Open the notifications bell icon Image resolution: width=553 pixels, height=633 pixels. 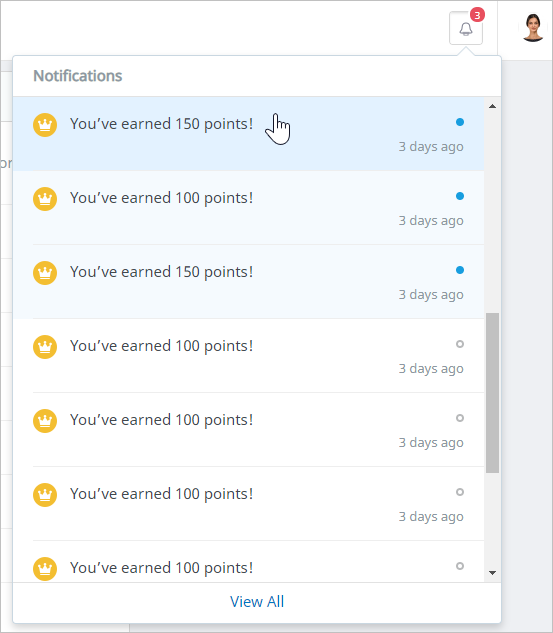pos(466,28)
